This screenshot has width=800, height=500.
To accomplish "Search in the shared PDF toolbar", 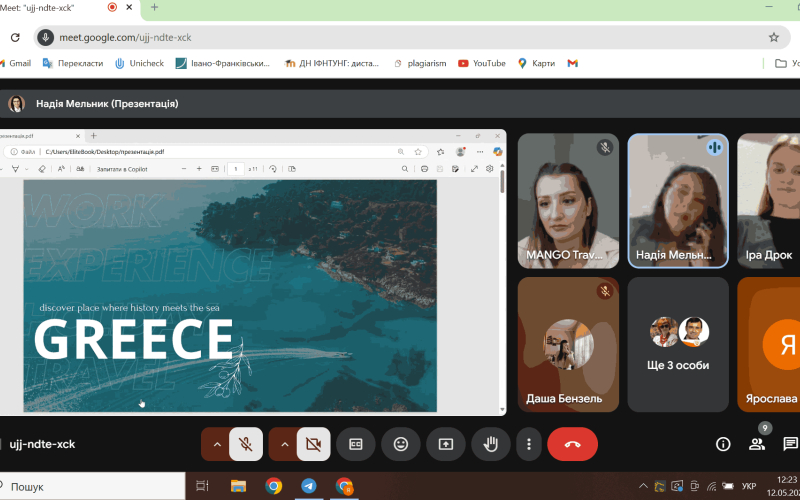I will pyautogui.click(x=405, y=169).
